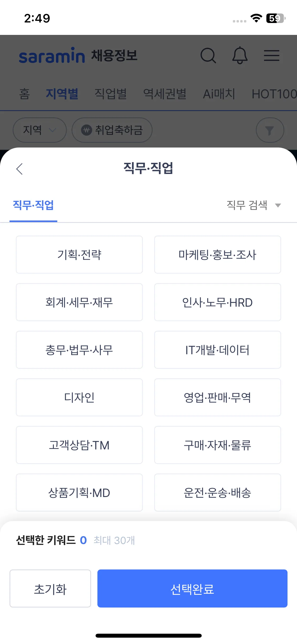Switch to the Ai매치 tab
Image resolution: width=297 pixels, height=644 pixels.
click(219, 94)
